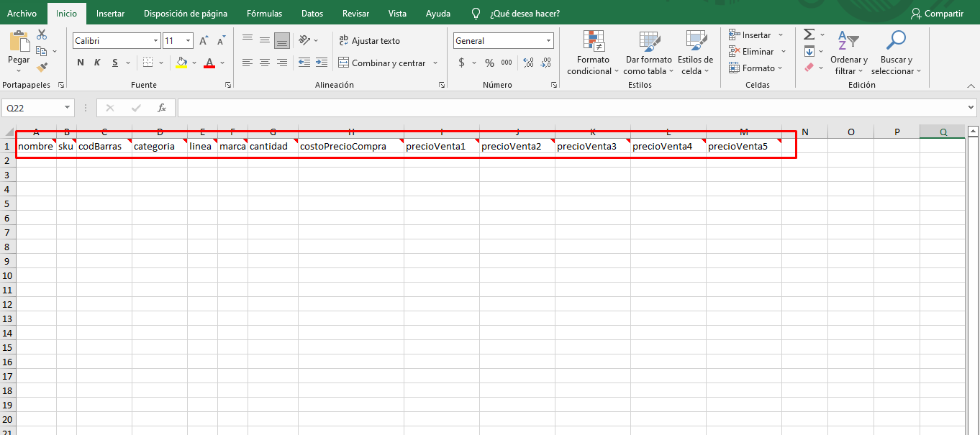Toggle bold N formatting
Screen dimensions: 980x435
click(x=81, y=63)
